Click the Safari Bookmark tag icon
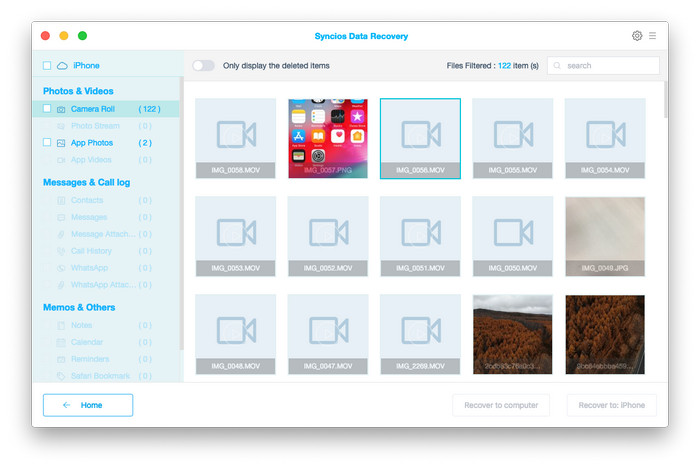Image resolution: width=700 pixels, height=469 pixels. pos(61,376)
